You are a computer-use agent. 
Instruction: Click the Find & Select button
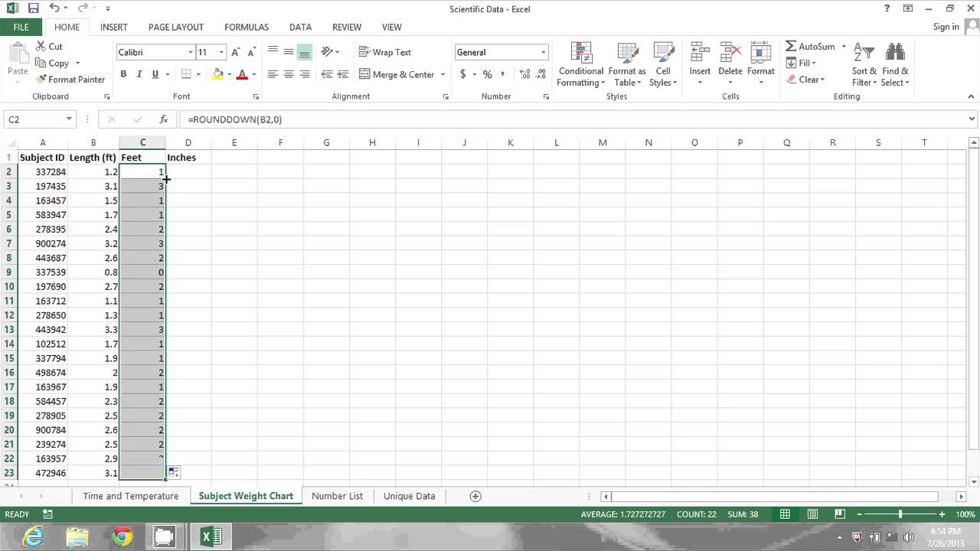coord(895,65)
